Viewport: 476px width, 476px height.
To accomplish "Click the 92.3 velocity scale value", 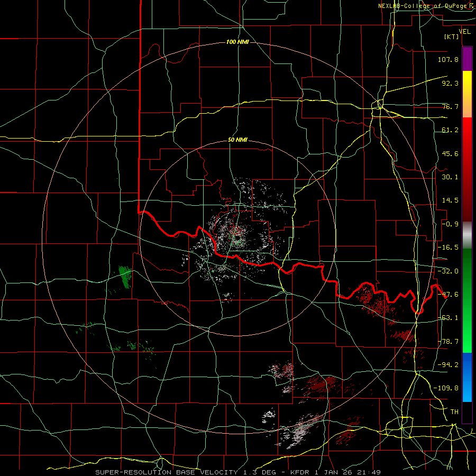I will [450, 83].
